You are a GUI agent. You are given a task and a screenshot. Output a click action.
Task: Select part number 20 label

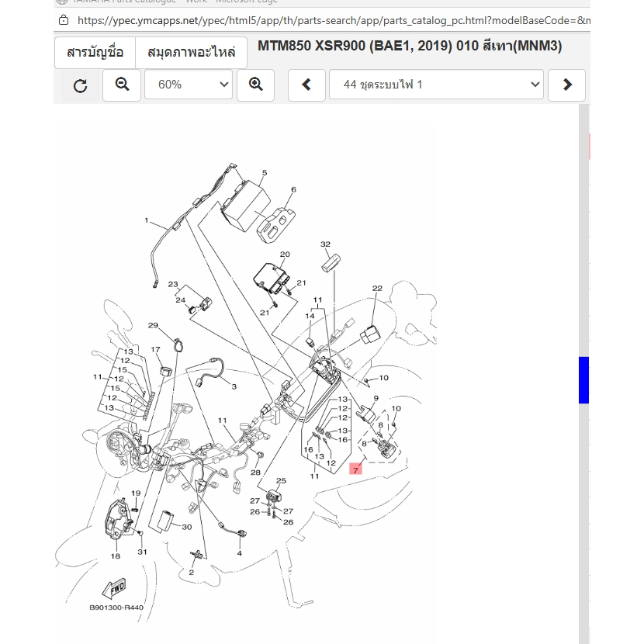(285, 254)
